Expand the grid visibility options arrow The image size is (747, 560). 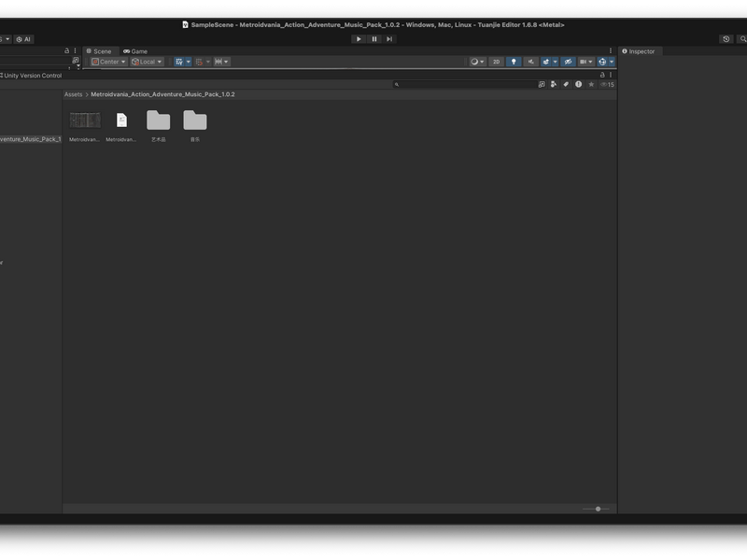click(189, 62)
